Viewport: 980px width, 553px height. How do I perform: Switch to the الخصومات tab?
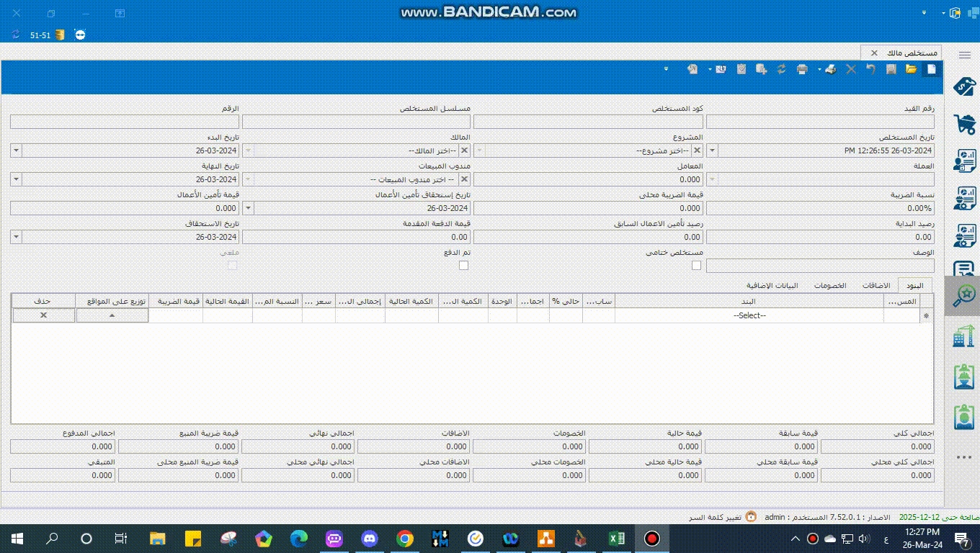830,285
